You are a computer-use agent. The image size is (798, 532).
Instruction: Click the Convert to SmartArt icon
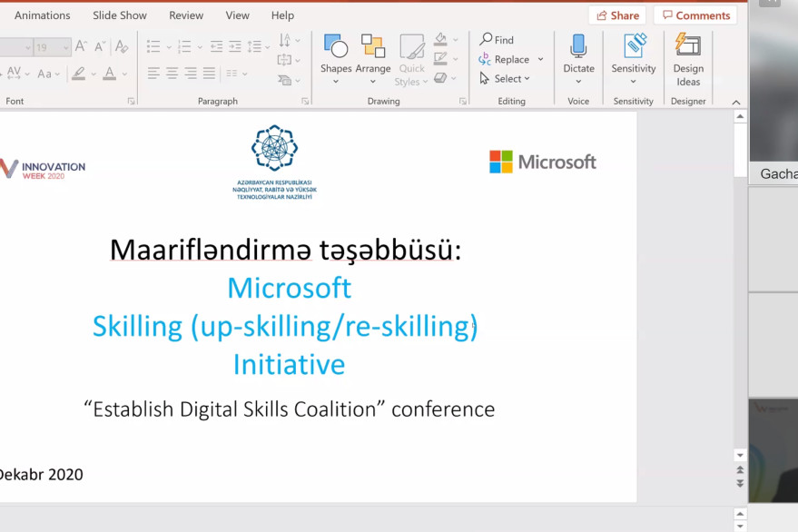(x=284, y=80)
